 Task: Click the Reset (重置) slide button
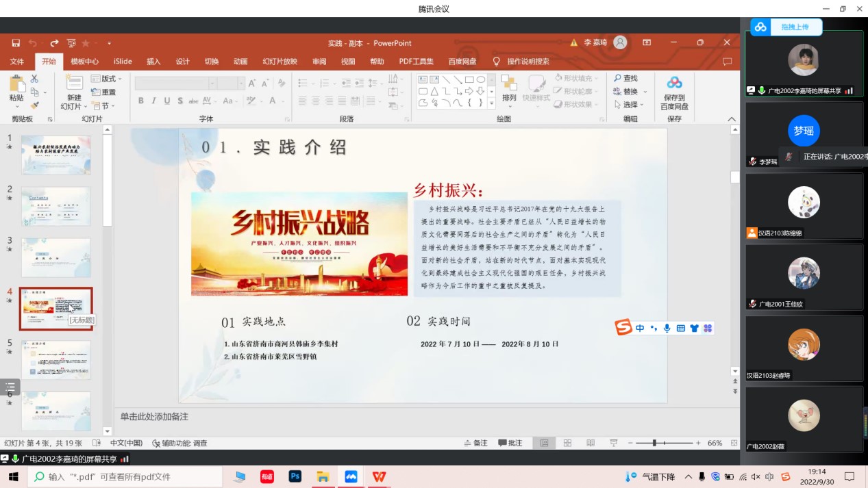[103, 92]
